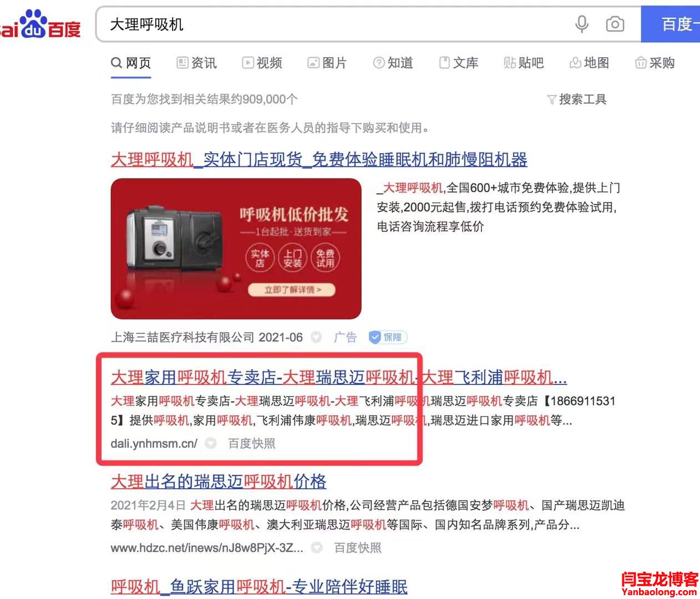Switch to the 资讯 news tab
Viewport: 700px width, 599px height.
pyautogui.click(x=196, y=63)
